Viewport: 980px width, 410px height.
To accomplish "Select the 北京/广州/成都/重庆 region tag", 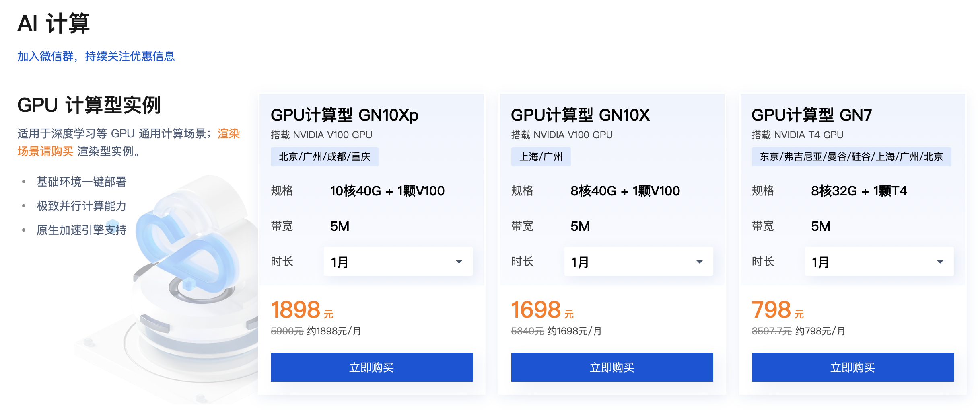I will pos(324,156).
